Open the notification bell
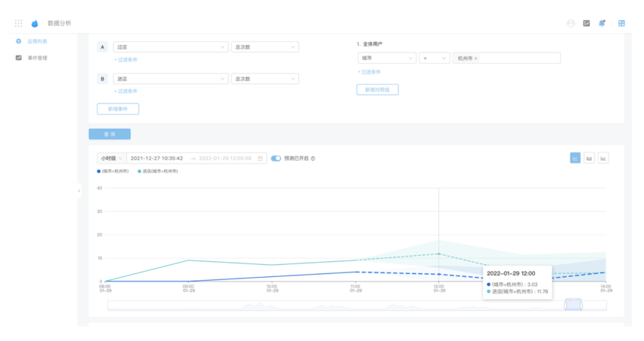This screenshot has width=644, height=341. (602, 23)
